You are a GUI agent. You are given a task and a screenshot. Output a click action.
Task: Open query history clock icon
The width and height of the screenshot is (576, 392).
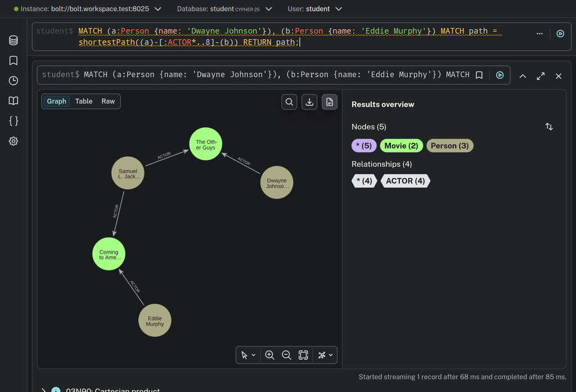coord(13,81)
